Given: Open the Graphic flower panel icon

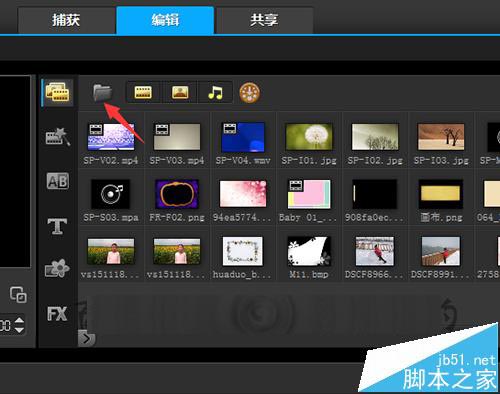Looking at the screenshot, I should coord(57,269).
